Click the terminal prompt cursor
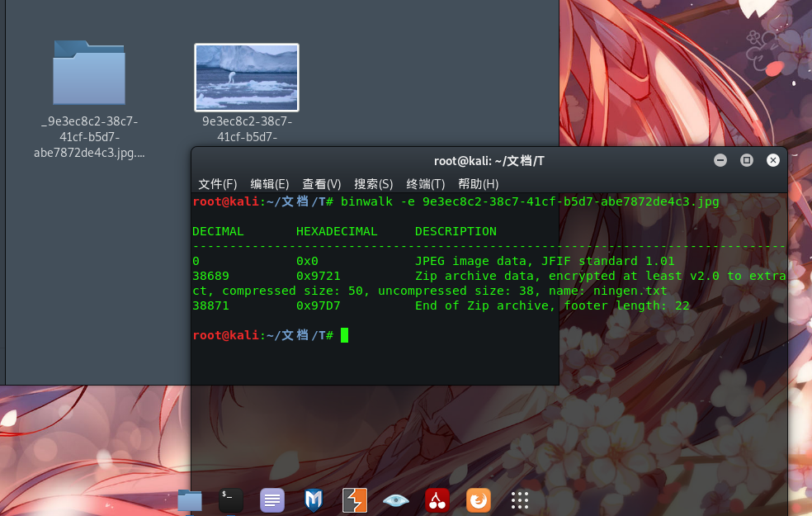Screen dimensions: 812x516 pos(344,336)
